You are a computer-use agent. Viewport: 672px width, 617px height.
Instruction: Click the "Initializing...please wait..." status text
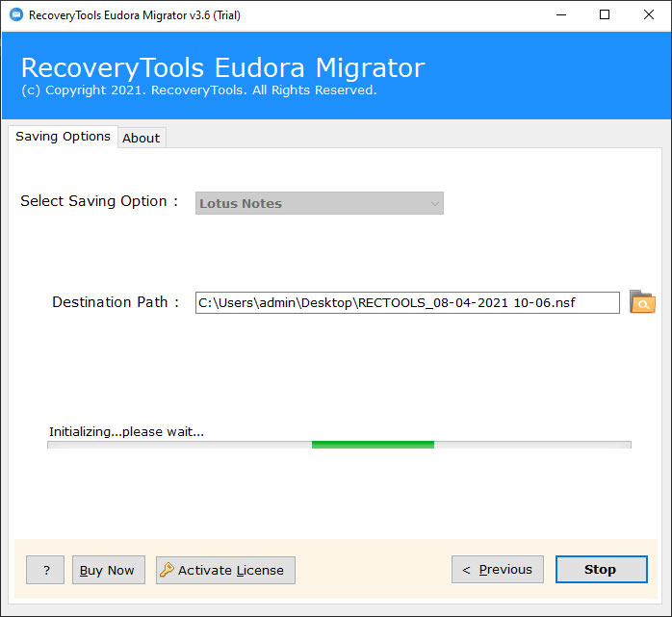coord(126,431)
